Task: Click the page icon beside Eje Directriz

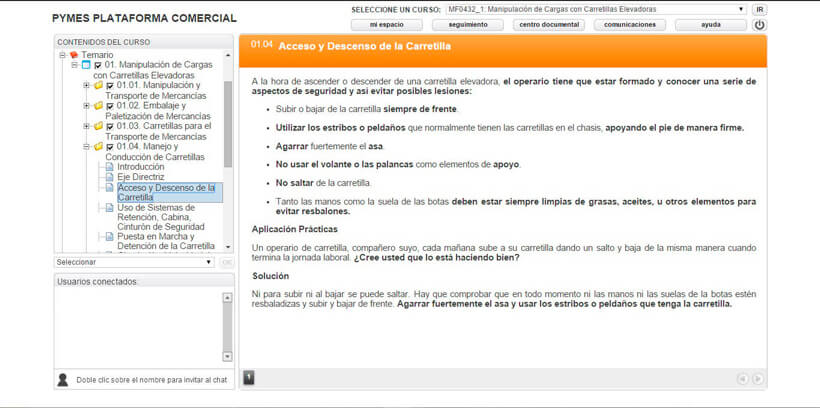Action: pos(109,177)
